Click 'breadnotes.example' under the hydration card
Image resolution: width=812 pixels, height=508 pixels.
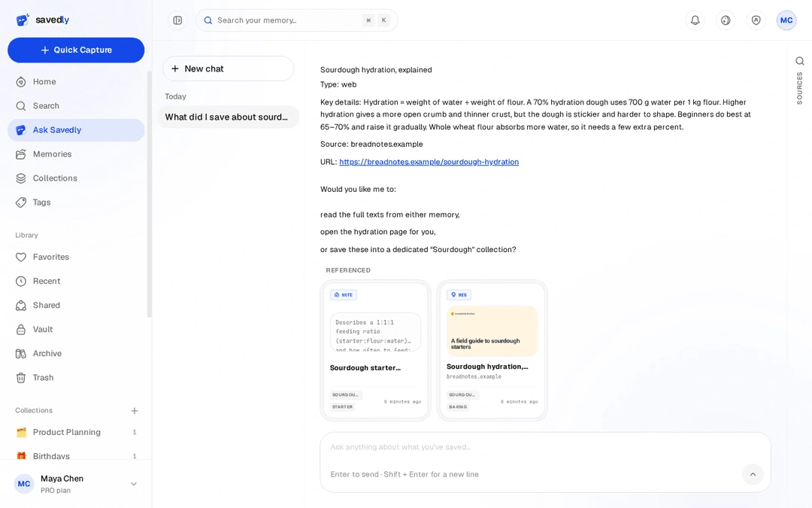point(474,377)
